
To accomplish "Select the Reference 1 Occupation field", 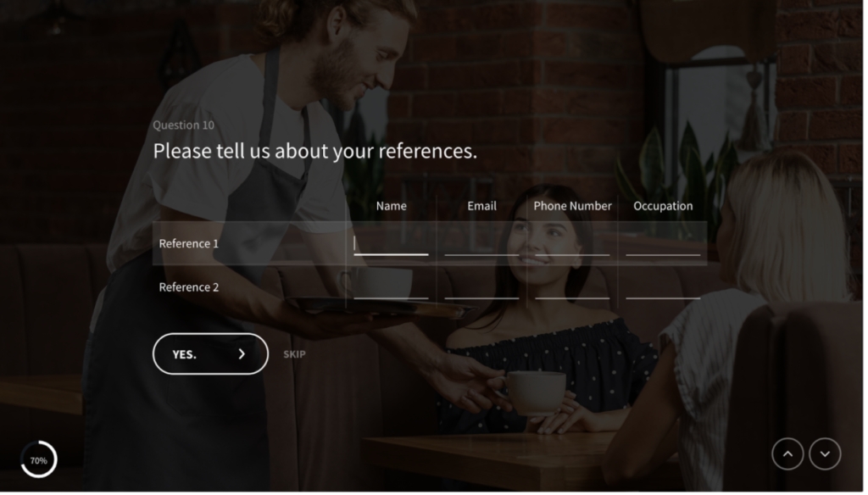I will pyautogui.click(x=666, y=246).
